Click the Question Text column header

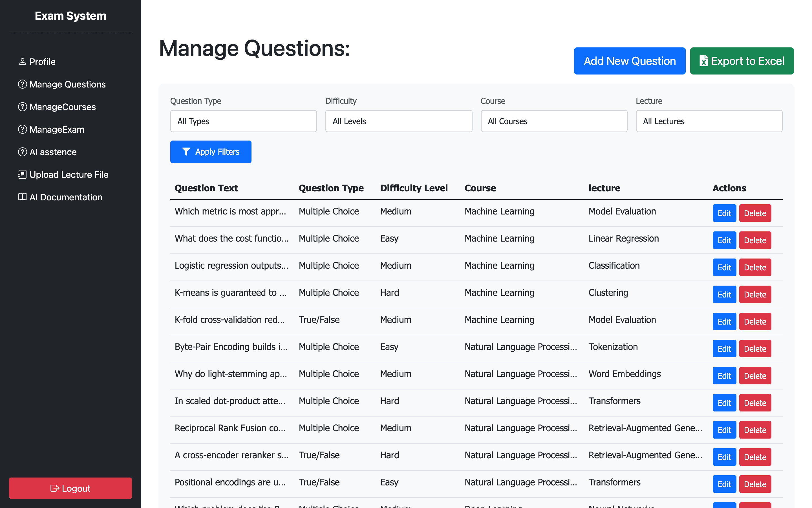pos(206,188)
